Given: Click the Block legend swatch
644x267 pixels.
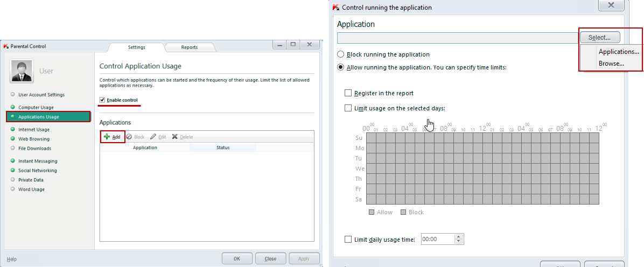Looking at the screenshot, I should 403,213.
